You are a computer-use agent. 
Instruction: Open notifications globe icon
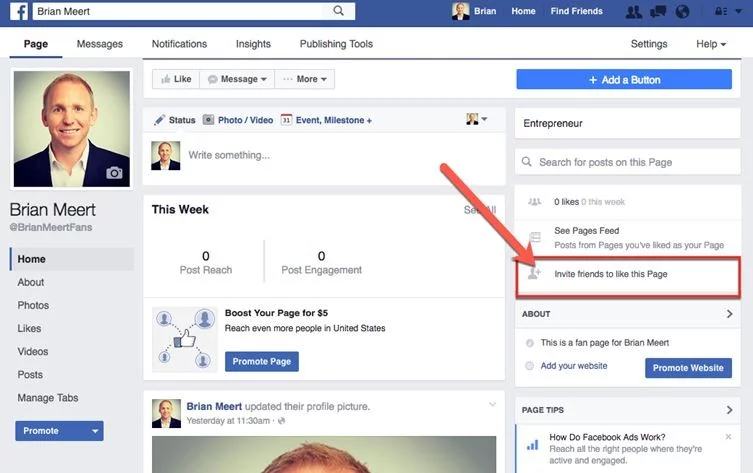pyautogui.click(x=682, y=11)
